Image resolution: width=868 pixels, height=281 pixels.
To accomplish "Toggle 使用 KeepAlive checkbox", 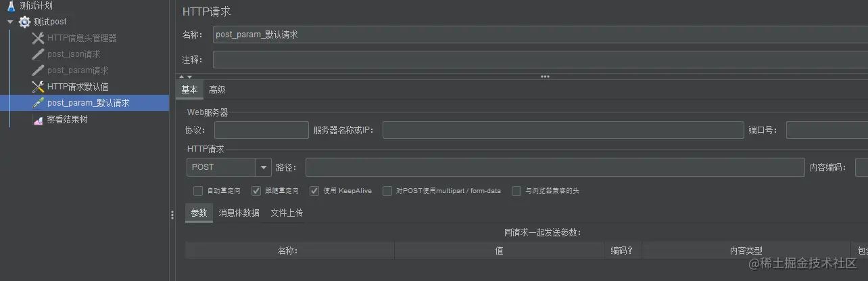I will click(x=314, y=191).
